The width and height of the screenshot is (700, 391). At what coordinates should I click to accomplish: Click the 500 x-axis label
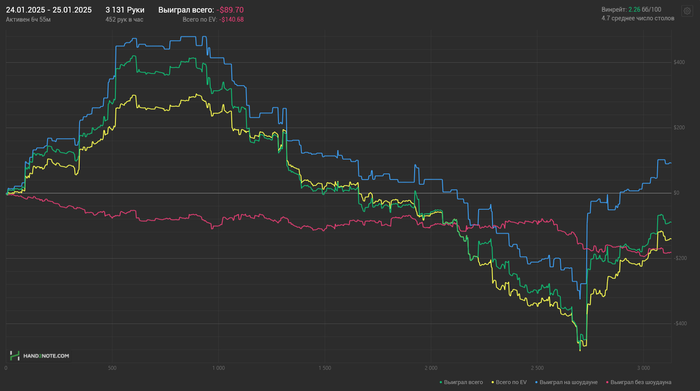(x=112, y=368)
